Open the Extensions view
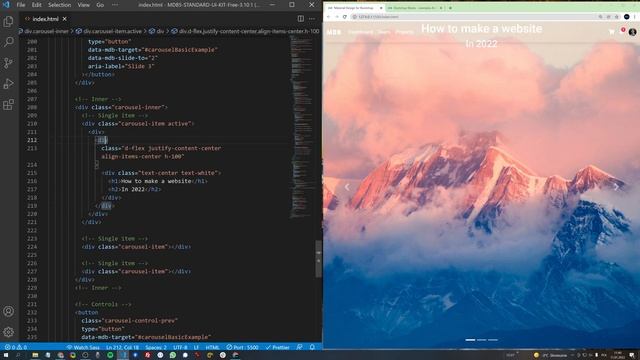This screenshot has height=360, width=640. click(x=8, y=104)
